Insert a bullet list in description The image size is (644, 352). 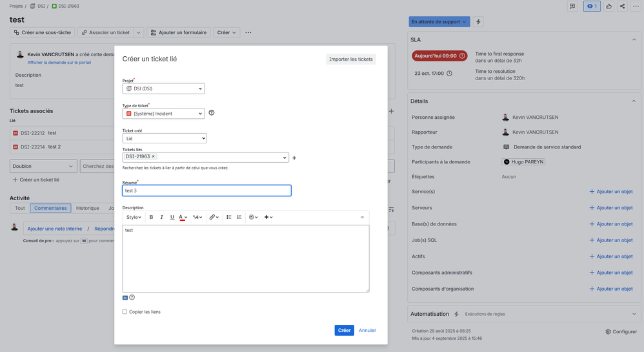click(229, 217)
